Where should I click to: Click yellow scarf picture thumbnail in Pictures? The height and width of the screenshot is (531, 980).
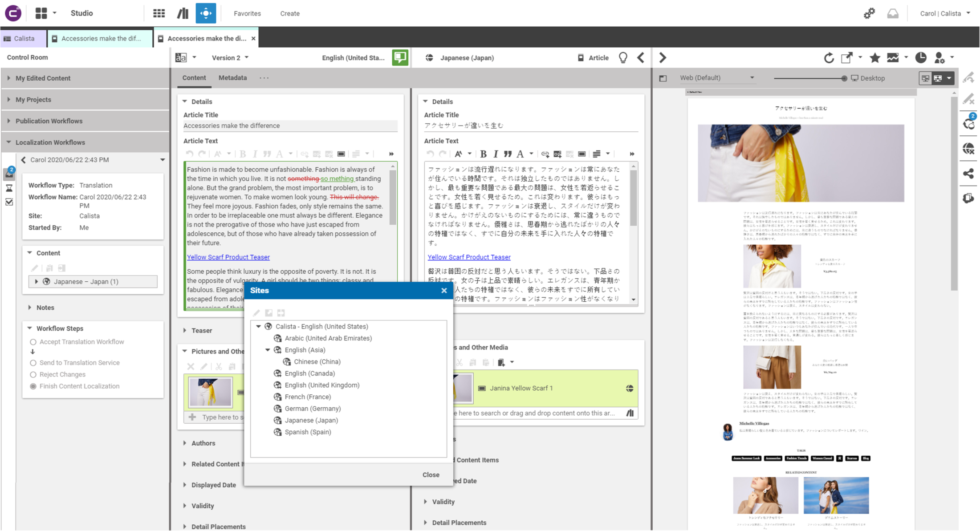[x=210, y=393]
